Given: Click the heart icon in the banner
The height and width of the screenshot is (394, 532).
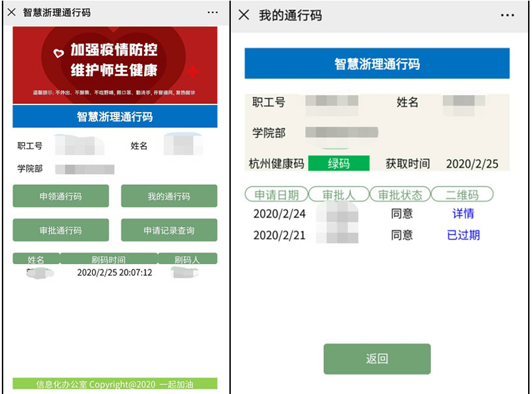Looking at the screenshot, I should coord(59,52).
